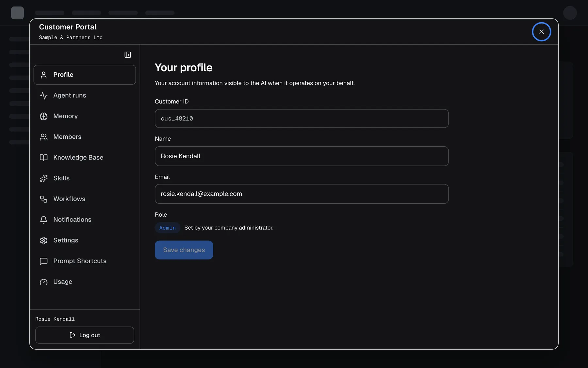Click the Knowledge Base book icon
This screenshot has height=368, width=588.
pos(43,158)
